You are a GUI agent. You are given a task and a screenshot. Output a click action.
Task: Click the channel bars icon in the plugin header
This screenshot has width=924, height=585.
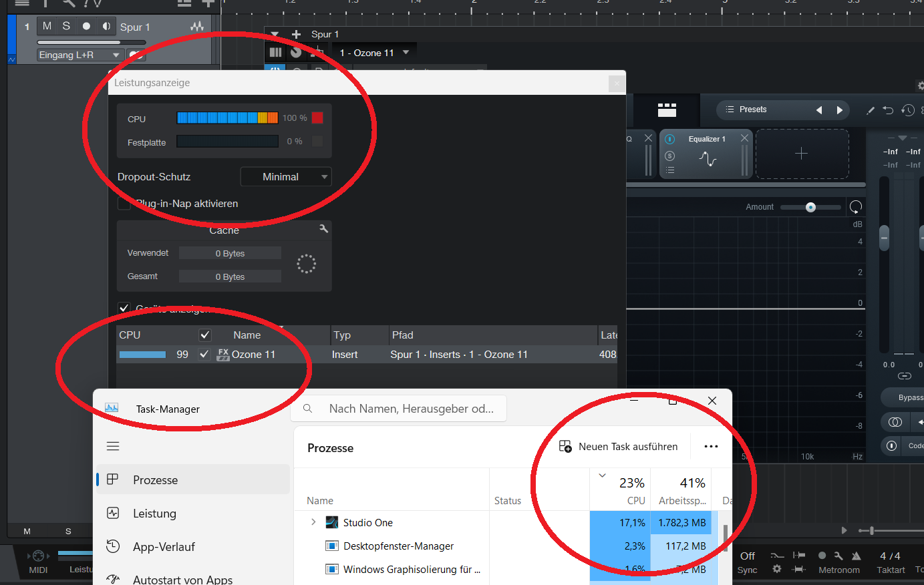click(x=275, y=52)
